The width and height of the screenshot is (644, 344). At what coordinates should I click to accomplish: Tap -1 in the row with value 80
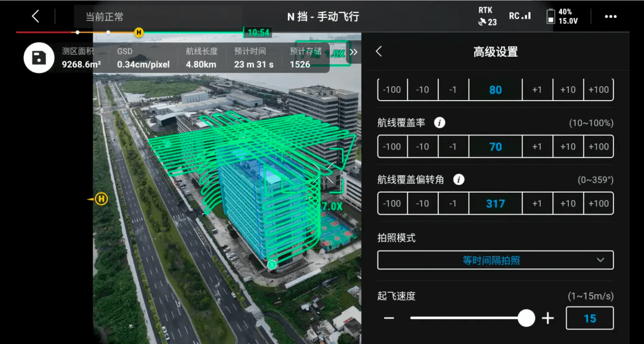(x=453, y=89)
